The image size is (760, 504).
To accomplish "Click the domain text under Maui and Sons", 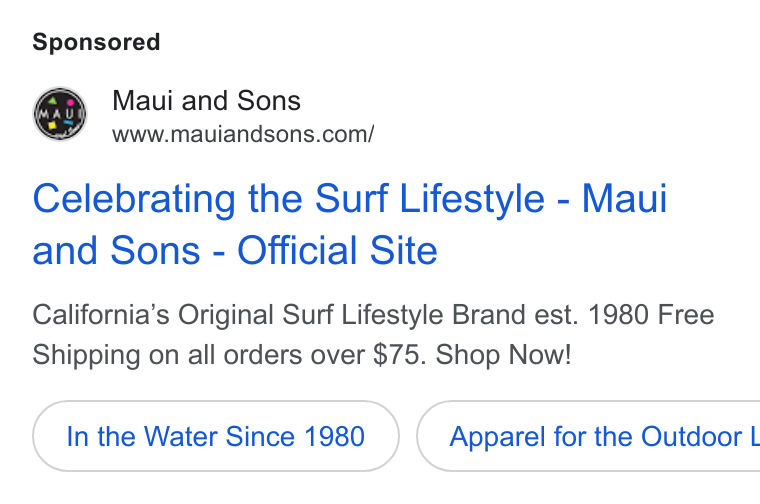I will tap(243, 134).
